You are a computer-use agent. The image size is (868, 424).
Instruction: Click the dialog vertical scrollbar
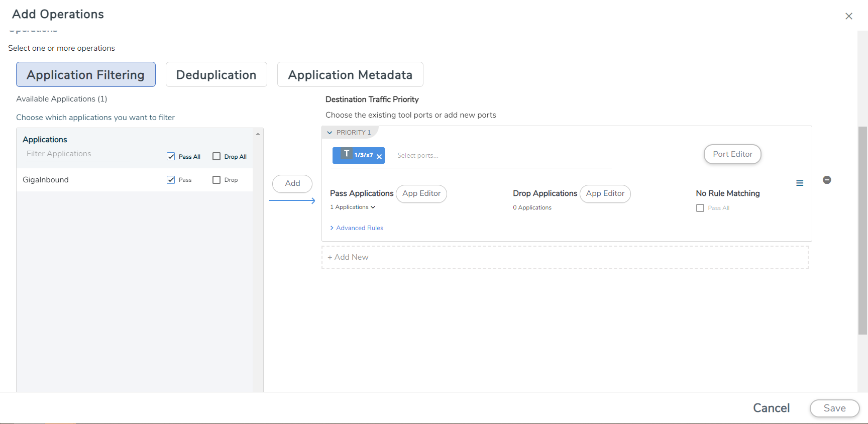(862, 230)
